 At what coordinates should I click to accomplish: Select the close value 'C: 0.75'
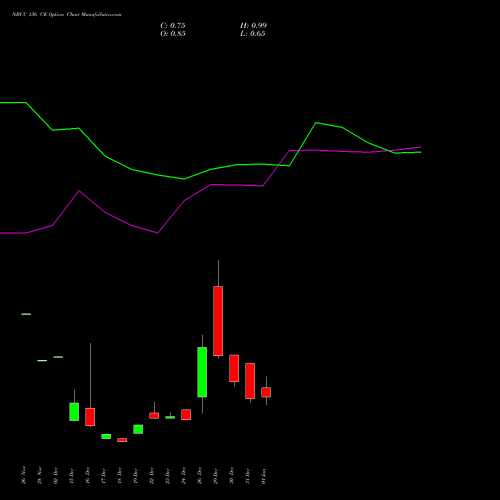click(x=173, y=26)
